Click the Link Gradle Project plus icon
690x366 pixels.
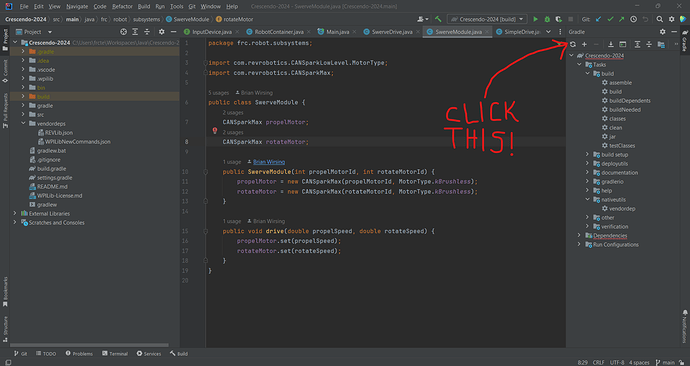[584, 44]
